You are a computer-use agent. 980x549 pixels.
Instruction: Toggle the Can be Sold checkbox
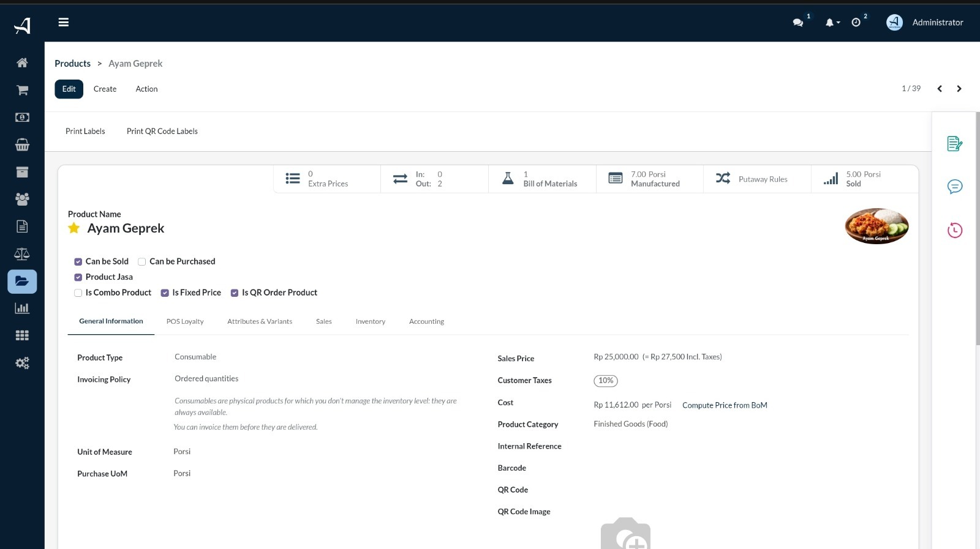pos(78,262)
